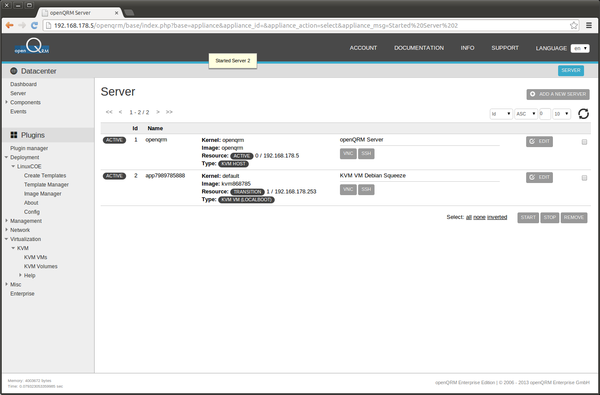Image resolution: width=600 pixels, height=395 pixels.
Task: Go to the previous page with < link
Action: [121, 112]
